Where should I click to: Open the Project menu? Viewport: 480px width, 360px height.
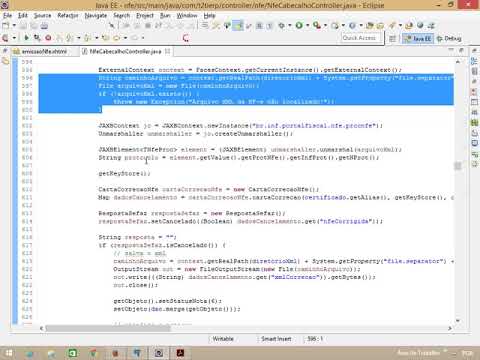click(145, 15)
